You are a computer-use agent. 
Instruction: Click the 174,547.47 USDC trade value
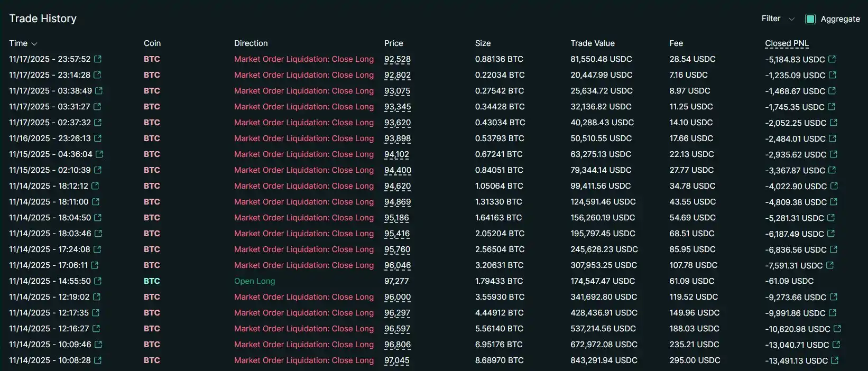coord(603,281)
